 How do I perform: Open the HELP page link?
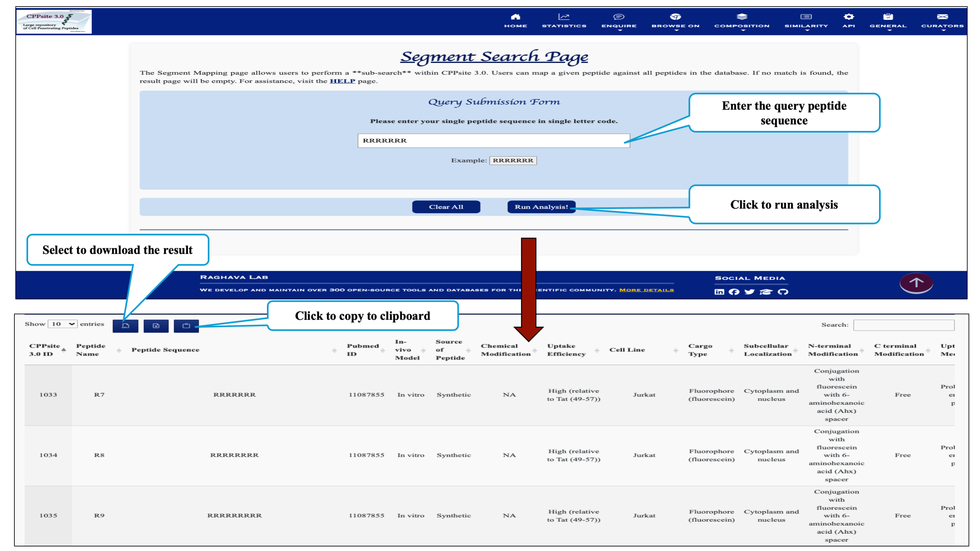coord(342,81)
